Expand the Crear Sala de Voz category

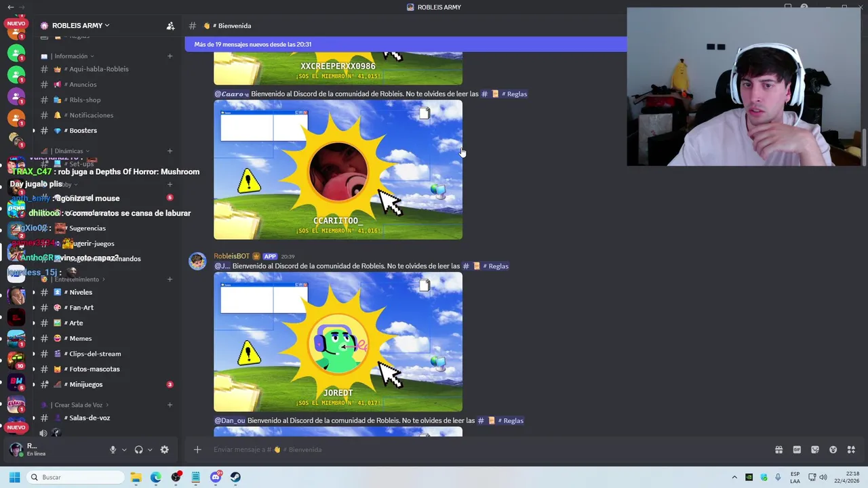[x=78, y=405]
